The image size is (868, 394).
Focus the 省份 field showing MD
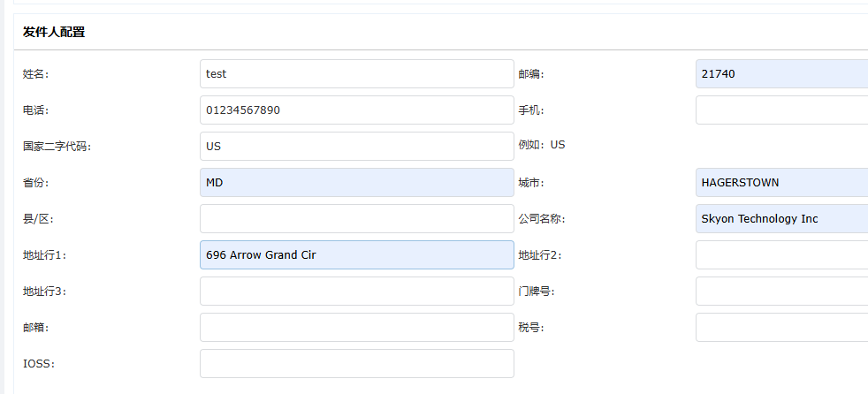point(356,183)
